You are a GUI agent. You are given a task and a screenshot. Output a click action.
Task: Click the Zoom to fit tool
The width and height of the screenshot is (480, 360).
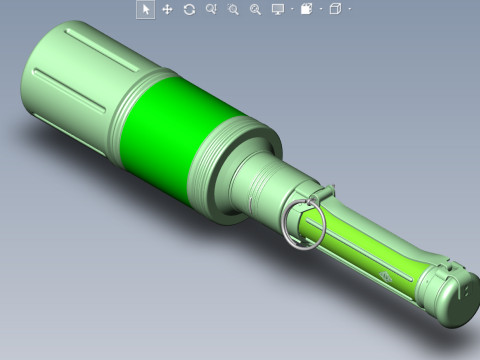(x=255, y=9)
